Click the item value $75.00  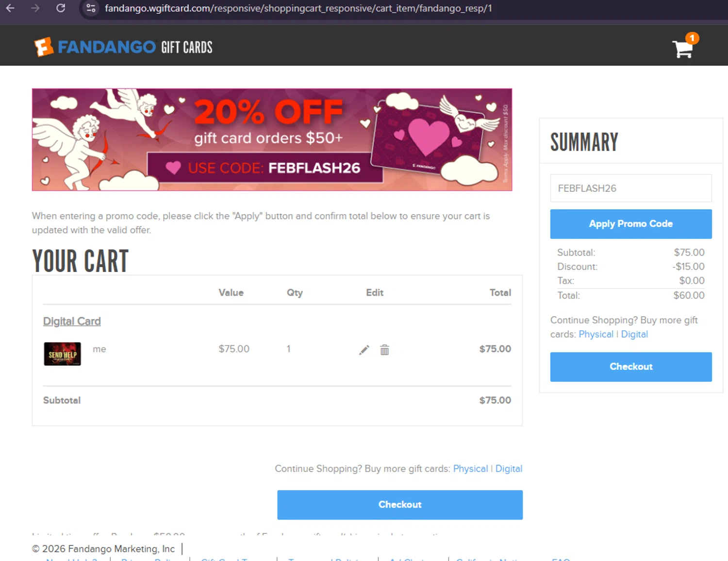pyautogui.click(x=234, y=349)
